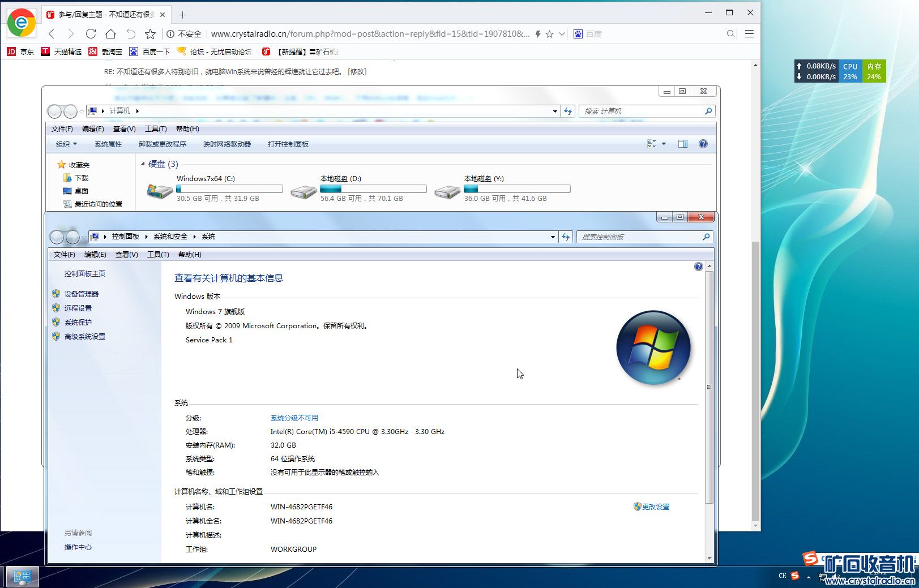Select the 本地磁盘 (Y:) drive
The width and height of the screenshot is (919, 588).
coord(502,188)
